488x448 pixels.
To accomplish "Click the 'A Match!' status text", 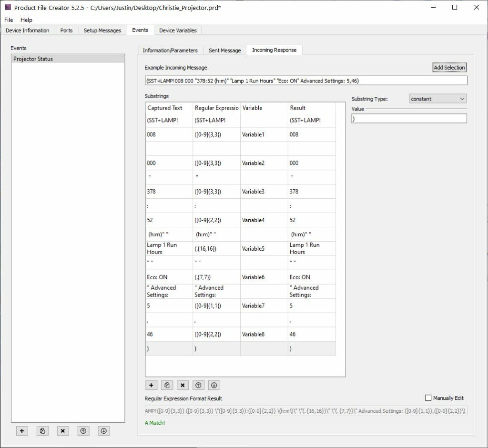I will click(x=155, y=423).
